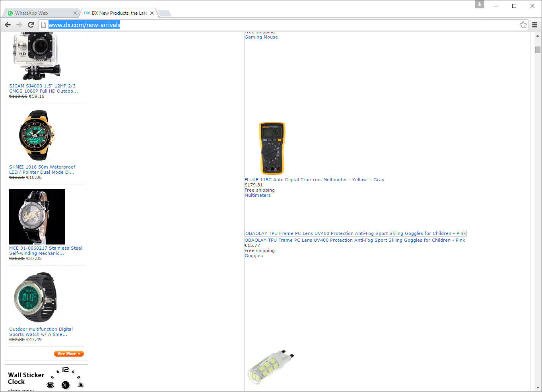Close the WhatsApp Web tab

pos(75,13)
